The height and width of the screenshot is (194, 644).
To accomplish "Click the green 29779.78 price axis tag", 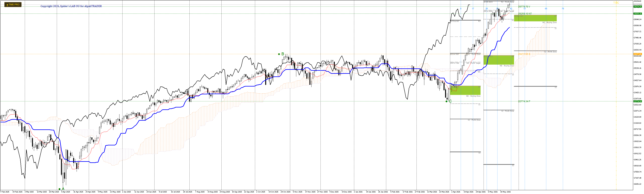I will (638, 7).
